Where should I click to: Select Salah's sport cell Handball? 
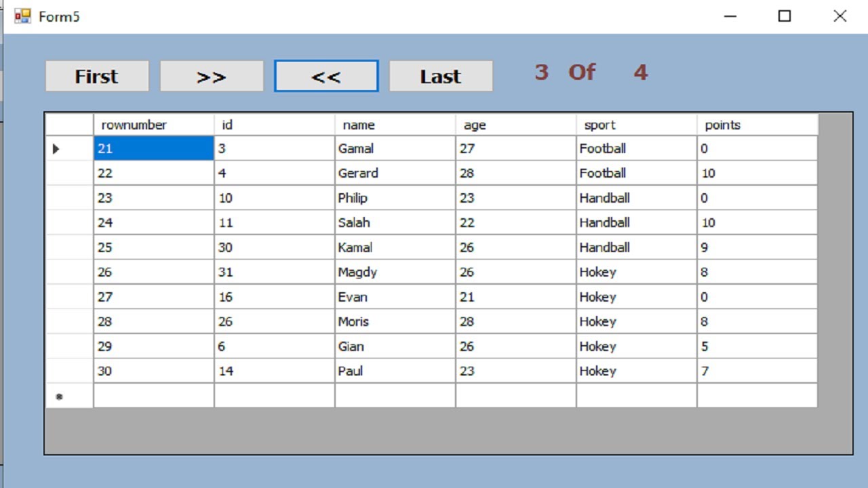pos(637,222)
